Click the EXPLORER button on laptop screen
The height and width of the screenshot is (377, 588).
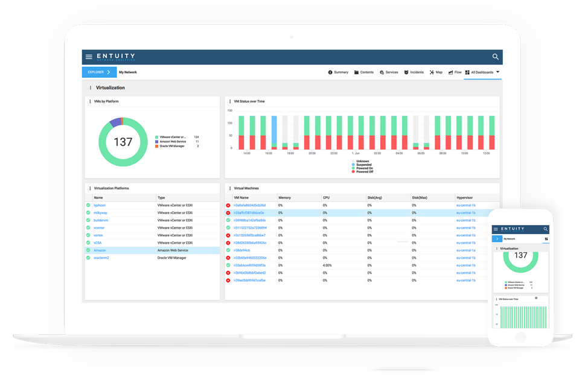click(x=100, y=72)
